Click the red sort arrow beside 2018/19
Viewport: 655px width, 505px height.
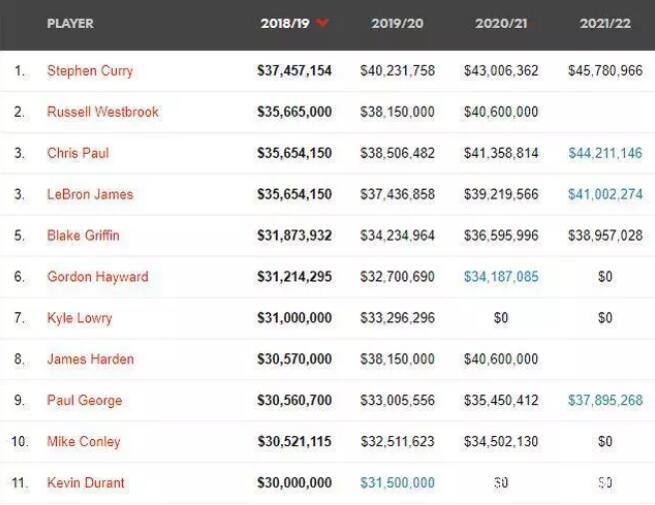click(x=322, y=23)
